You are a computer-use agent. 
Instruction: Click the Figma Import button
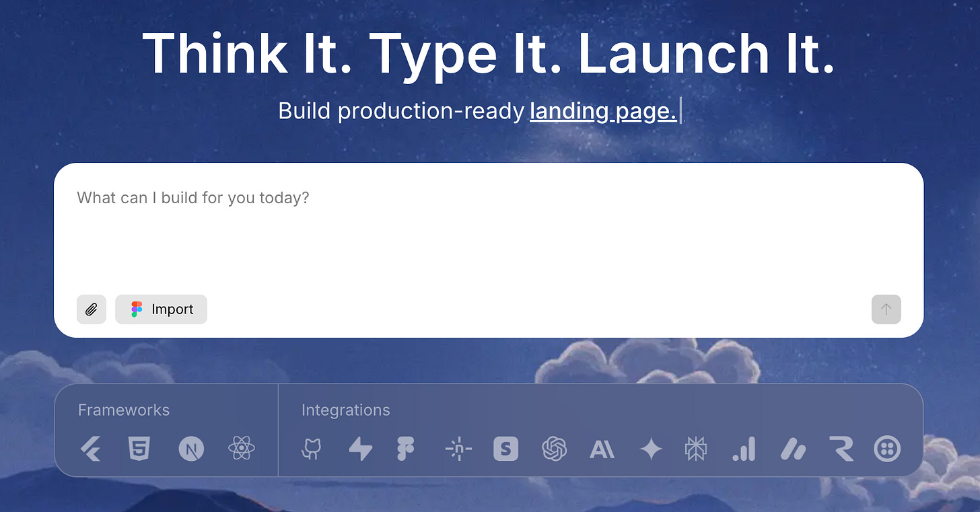[x=162, y=309]
